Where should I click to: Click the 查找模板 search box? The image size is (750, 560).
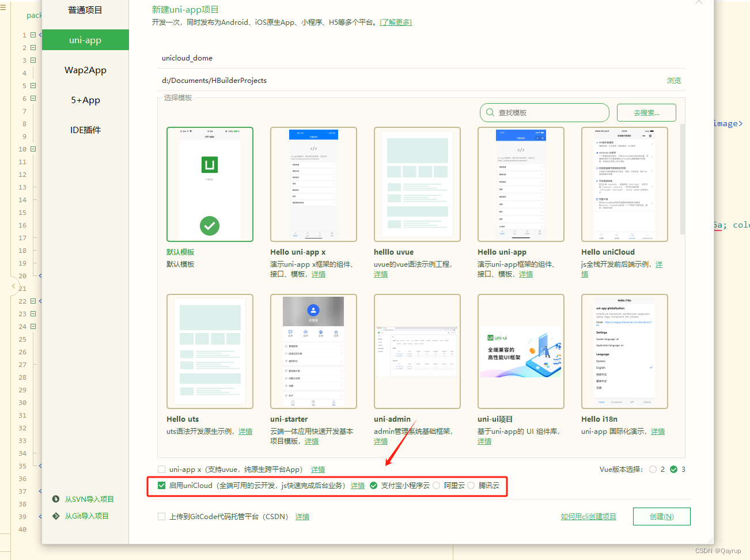coord(544,113)
